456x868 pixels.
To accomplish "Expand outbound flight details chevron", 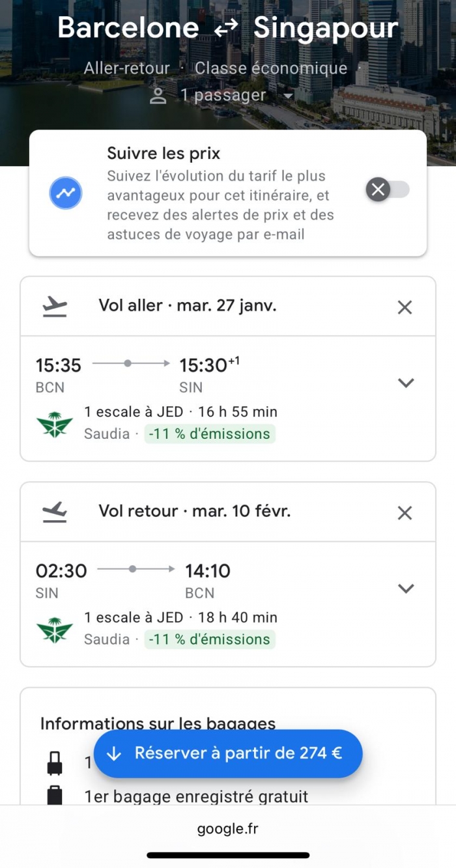I will [406, 383].
